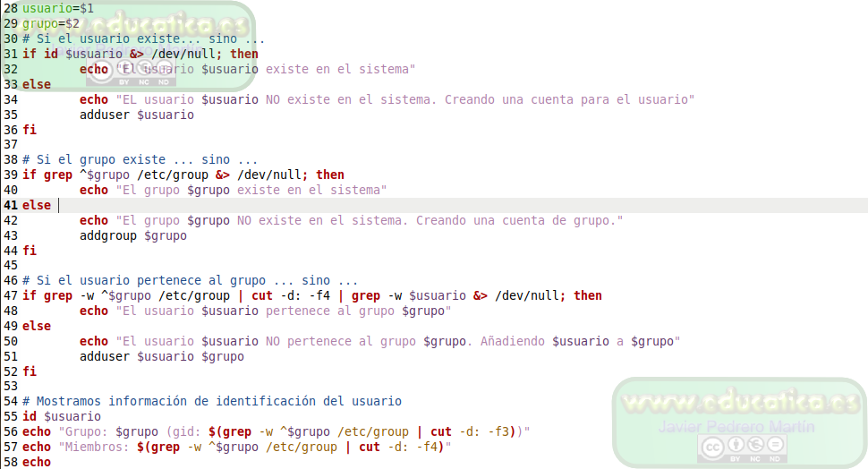868x469 pixels.
Task: Click adduser $usuario $grupo on line 51
Action: pyautogui.click(x=162, y=356)
